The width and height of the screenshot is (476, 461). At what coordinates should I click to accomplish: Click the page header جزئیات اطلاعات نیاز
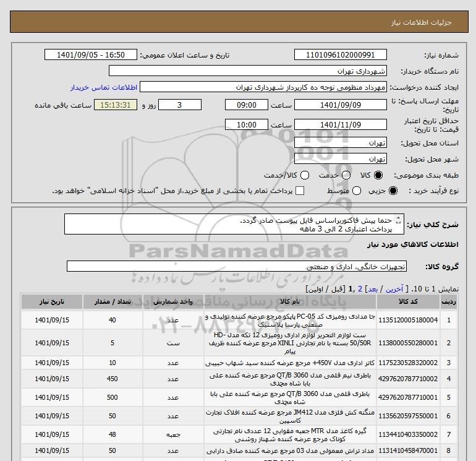tap(422, 22)
